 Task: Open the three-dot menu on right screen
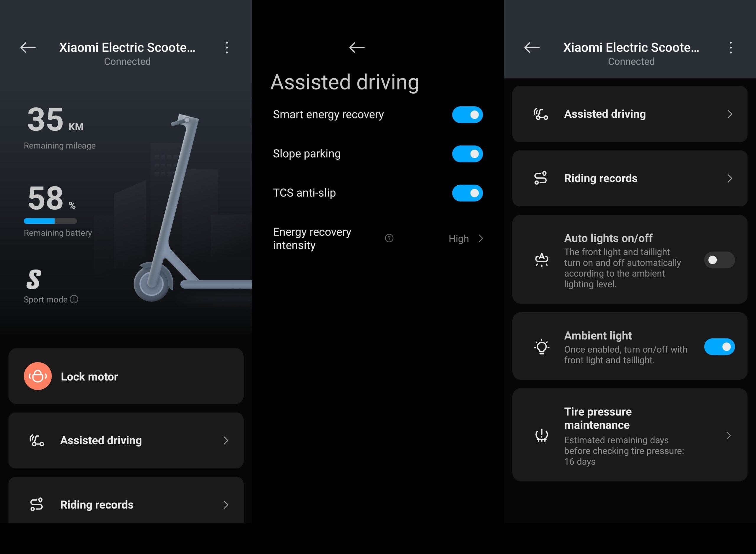click(x=731, y=48)
